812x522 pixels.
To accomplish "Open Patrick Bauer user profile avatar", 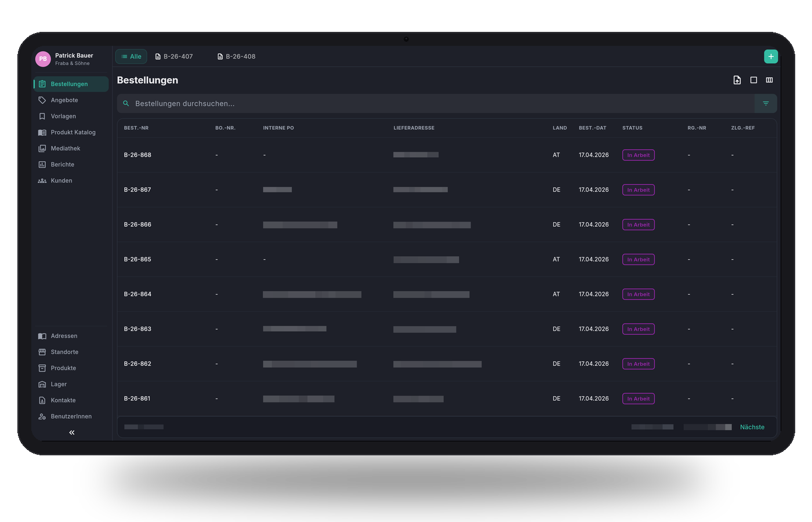I will [x=43, y=59].
